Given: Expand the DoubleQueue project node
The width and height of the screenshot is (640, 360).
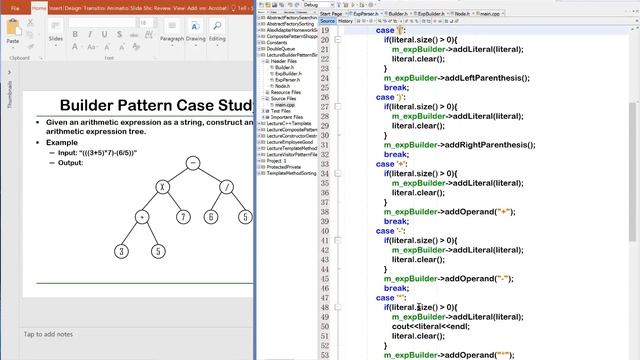Looking at the screenshot, I should [260, 49].
